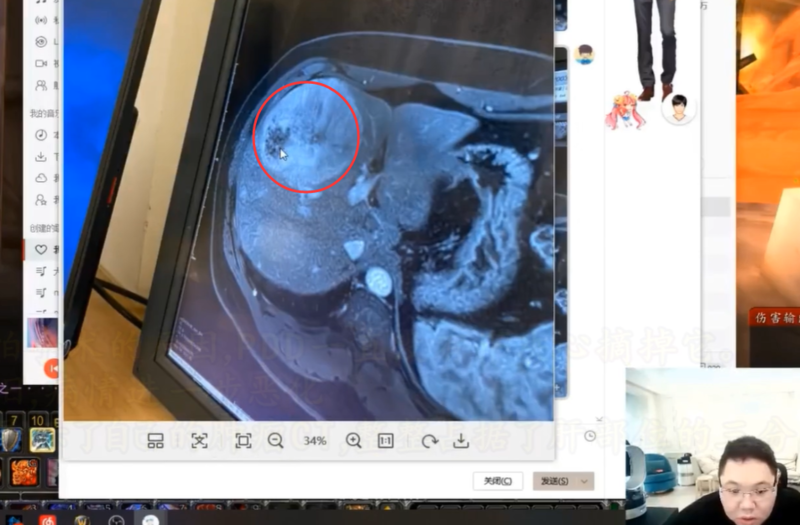
Task: Show image at original 1:1 size
Action: tap(386, 441)
